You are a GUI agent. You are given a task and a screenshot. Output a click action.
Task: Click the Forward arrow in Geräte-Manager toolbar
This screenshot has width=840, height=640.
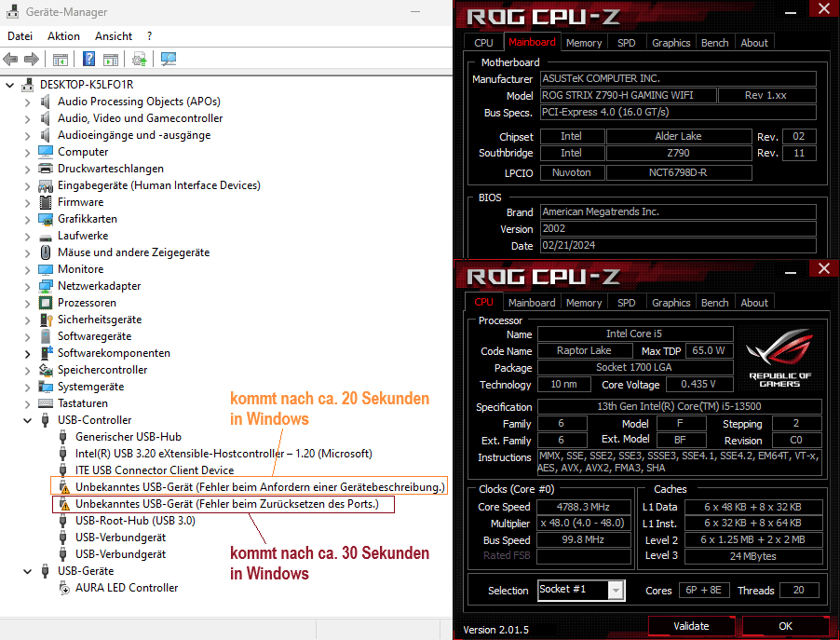[32, 59]
